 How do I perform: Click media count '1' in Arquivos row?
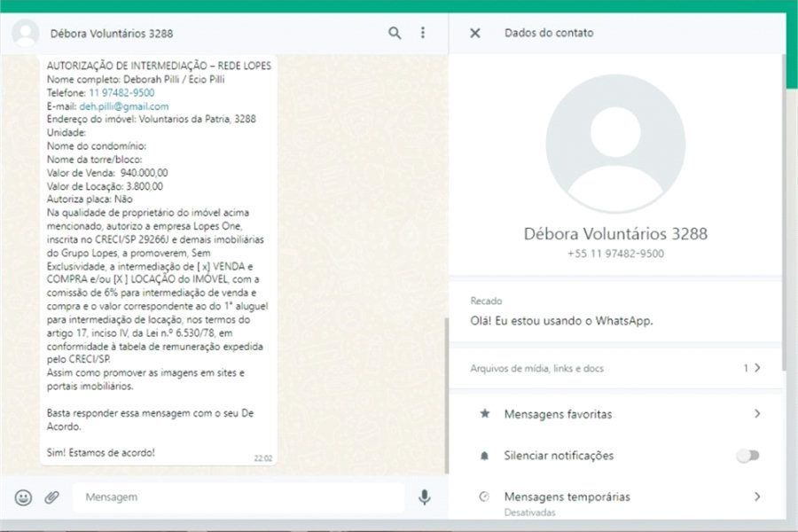[746, 368]
